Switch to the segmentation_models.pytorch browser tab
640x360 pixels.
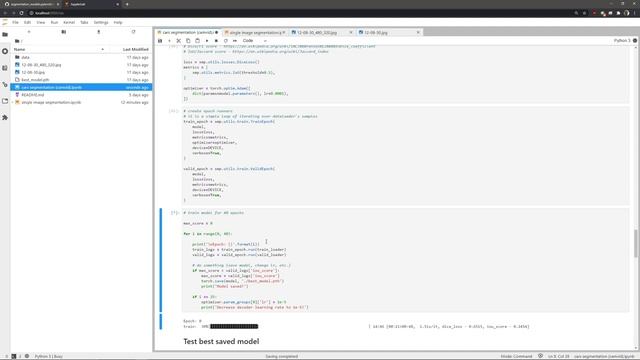point(31,4)
